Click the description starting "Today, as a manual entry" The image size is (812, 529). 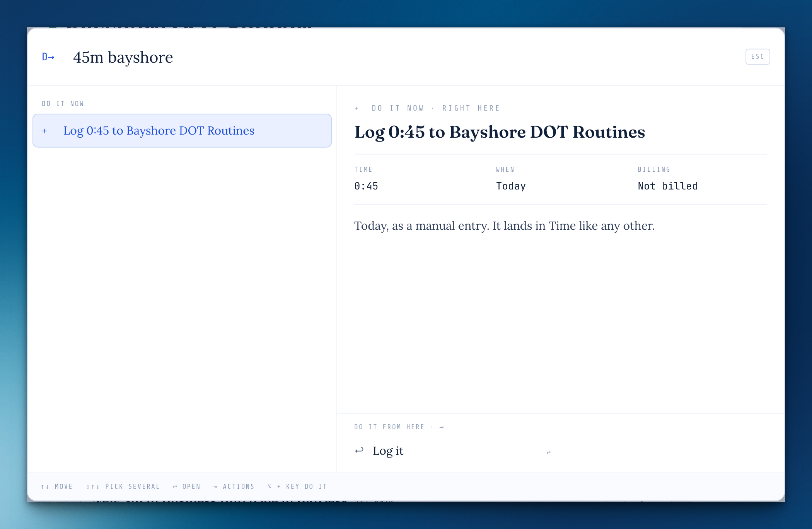click(505, 226)
